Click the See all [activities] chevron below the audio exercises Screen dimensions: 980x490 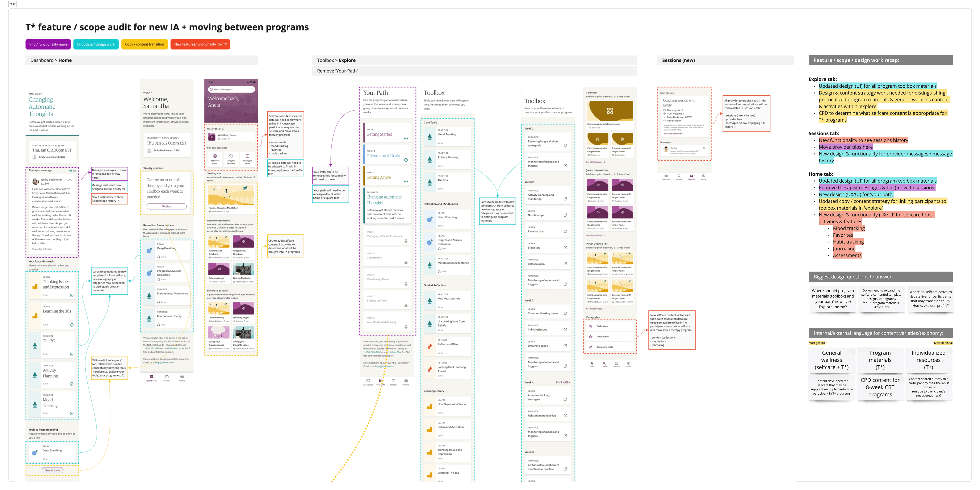coord(604,235)
